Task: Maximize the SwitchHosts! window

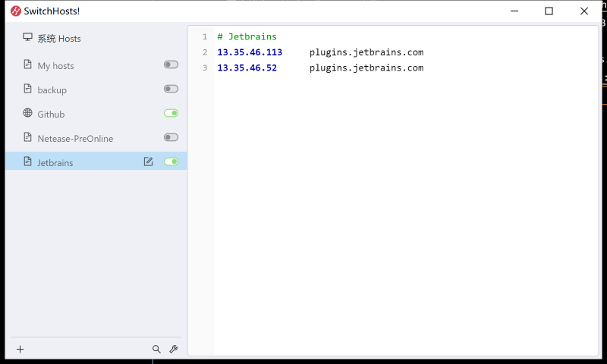Action: point(549,11)
